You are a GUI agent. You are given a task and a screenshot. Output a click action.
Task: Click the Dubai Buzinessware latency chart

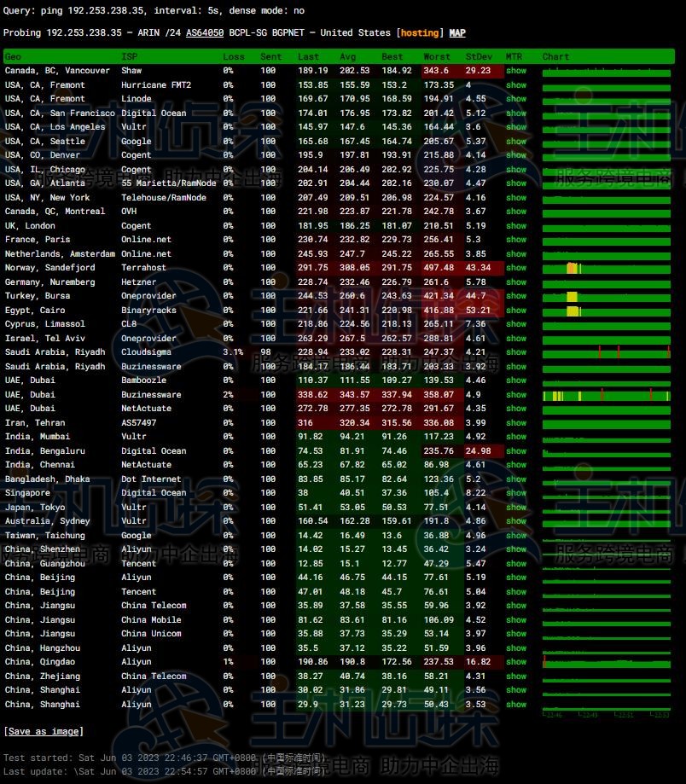(x=607, y=396)
